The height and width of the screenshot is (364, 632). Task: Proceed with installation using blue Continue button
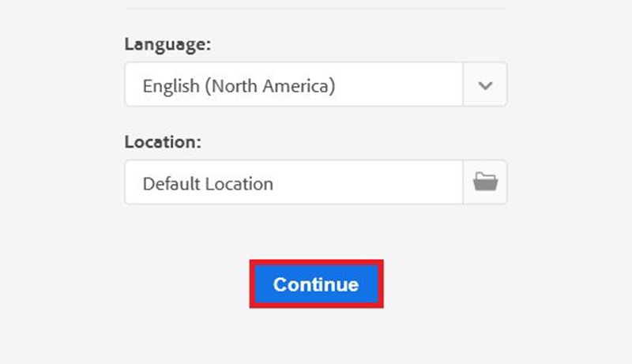(317, 284)
